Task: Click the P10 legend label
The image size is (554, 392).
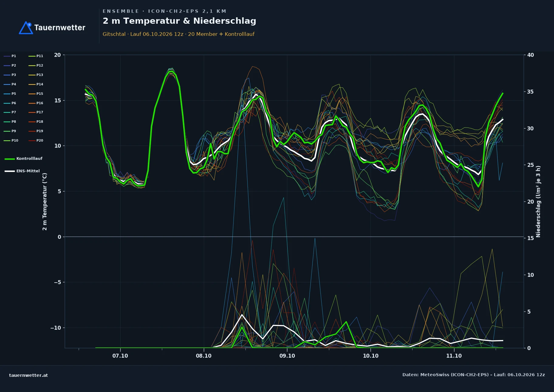Action: click(15, 140)
